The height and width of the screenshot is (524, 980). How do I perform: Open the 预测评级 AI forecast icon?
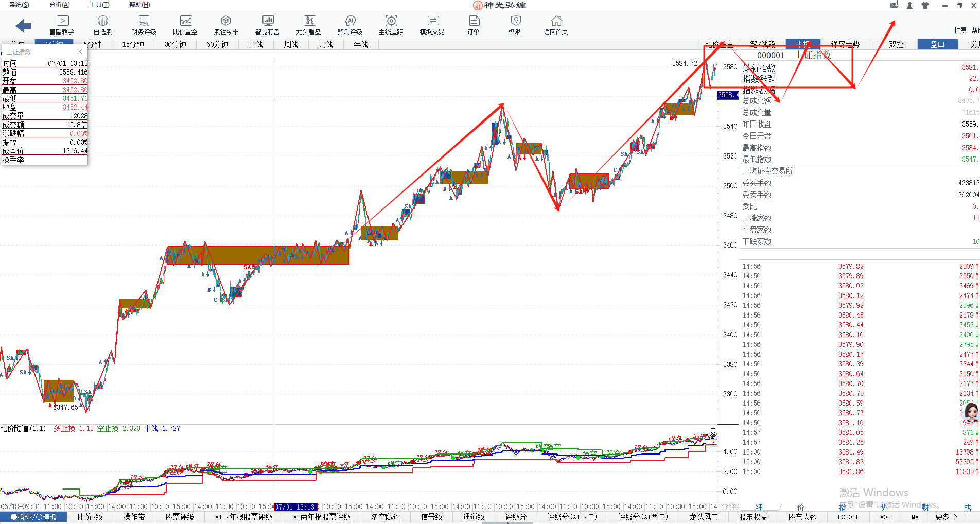coord(350,25)
